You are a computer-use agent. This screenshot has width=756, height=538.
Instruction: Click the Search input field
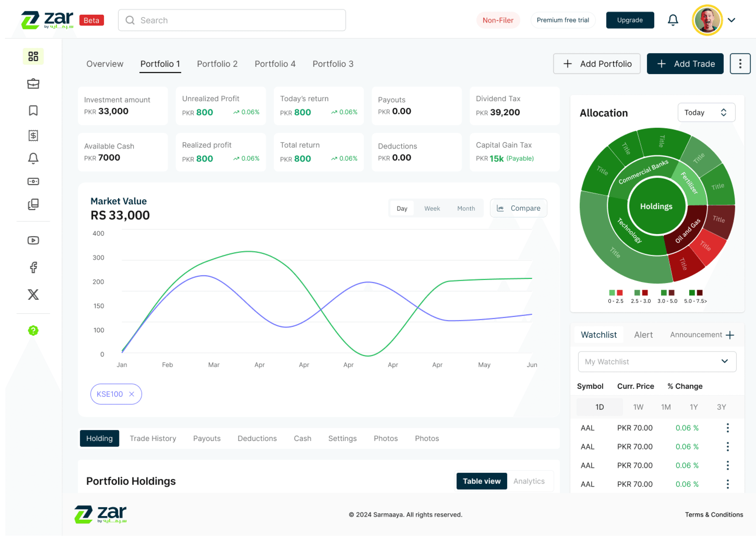click(x=232, y=20)
